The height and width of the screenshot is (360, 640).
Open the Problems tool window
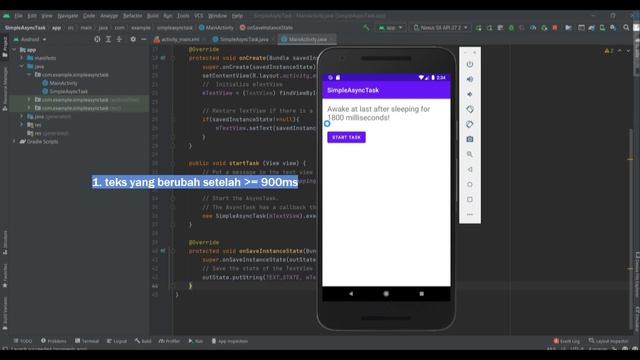pos(53,341)
